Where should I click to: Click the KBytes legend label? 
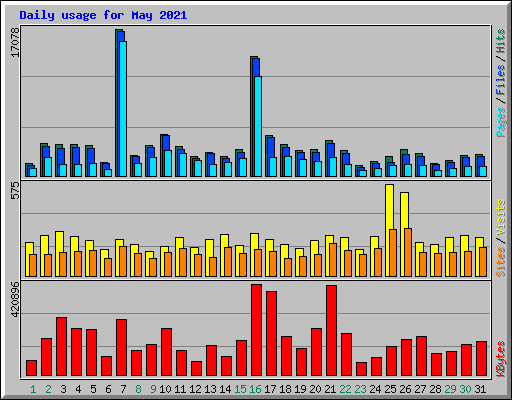point(500,359)
